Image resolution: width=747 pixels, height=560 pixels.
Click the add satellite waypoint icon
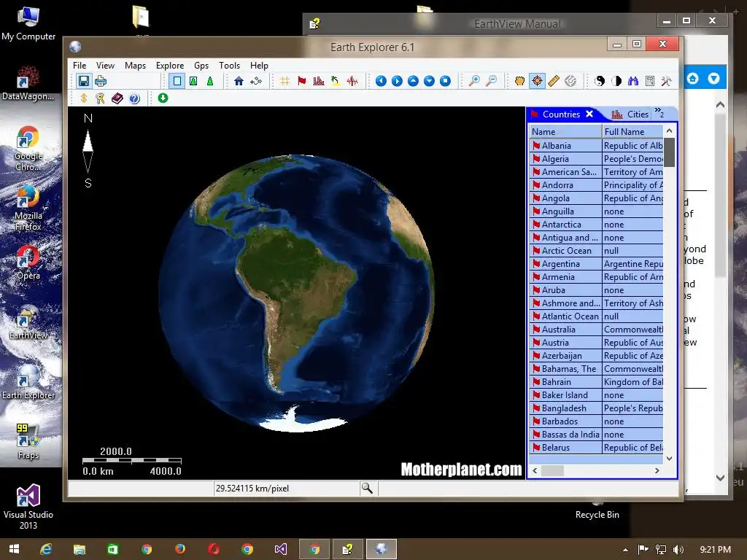pos(256,81)
